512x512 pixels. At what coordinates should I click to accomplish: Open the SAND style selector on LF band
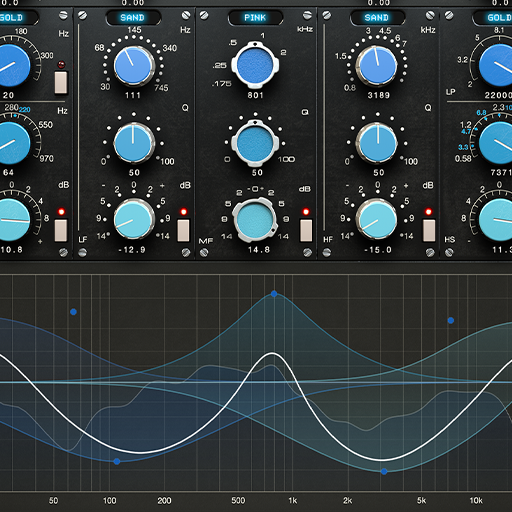click(x=133, y=18)
